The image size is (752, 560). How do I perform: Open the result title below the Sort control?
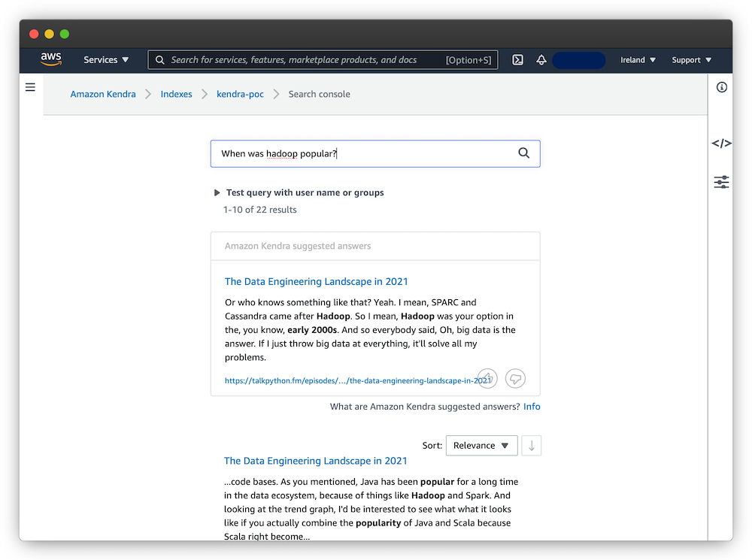pyautogui.click(x=315, y=461)
